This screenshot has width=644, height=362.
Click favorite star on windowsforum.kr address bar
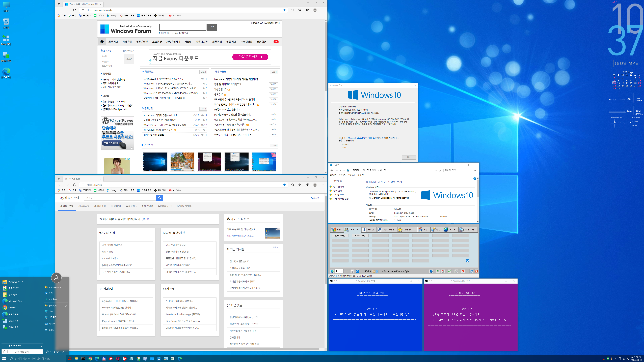click(284, 10)
